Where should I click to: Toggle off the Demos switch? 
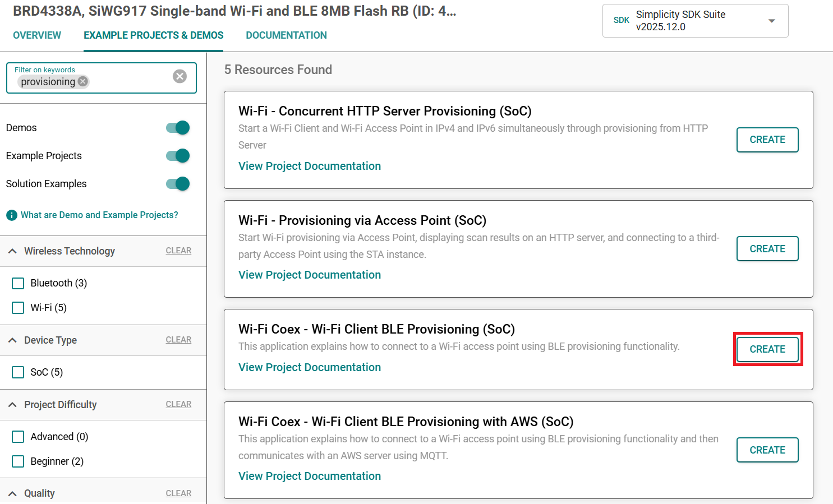(x=178, y=128)
